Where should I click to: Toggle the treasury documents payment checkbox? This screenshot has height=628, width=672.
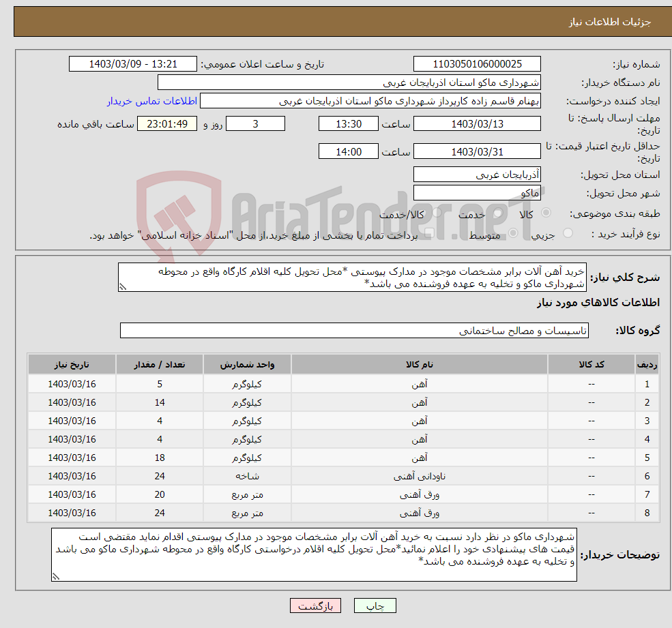coord(429,233)
